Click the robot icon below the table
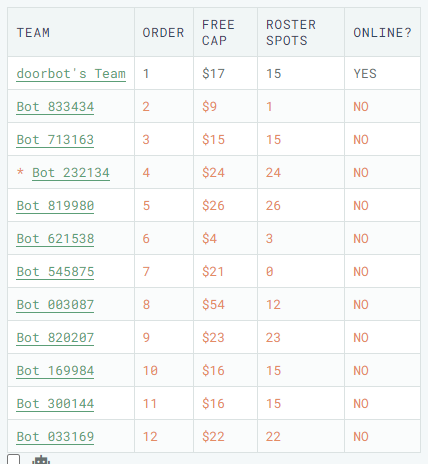428x464 pixels. (41, 460)
